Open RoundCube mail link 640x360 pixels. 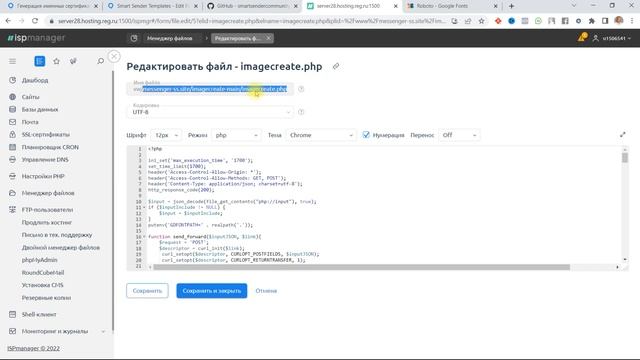pos(43,273)
